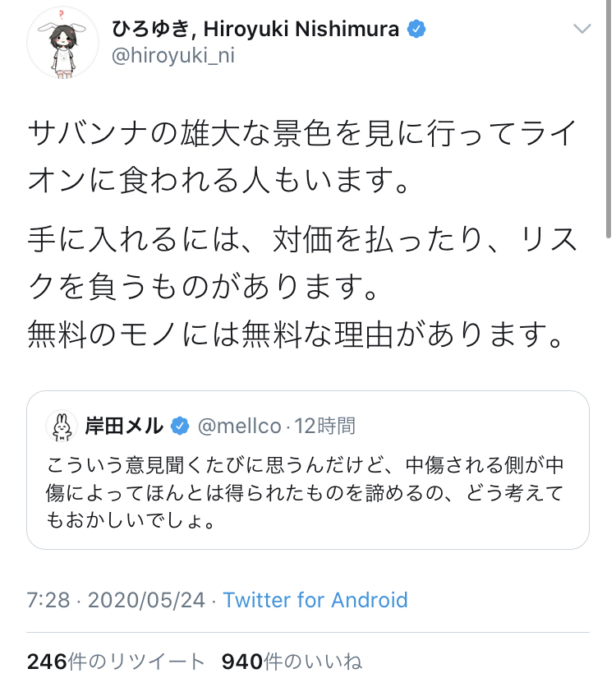Screen dimensions: 616x678
Task: Open the quoted author name 岸田メル
Action: (124, 426)
